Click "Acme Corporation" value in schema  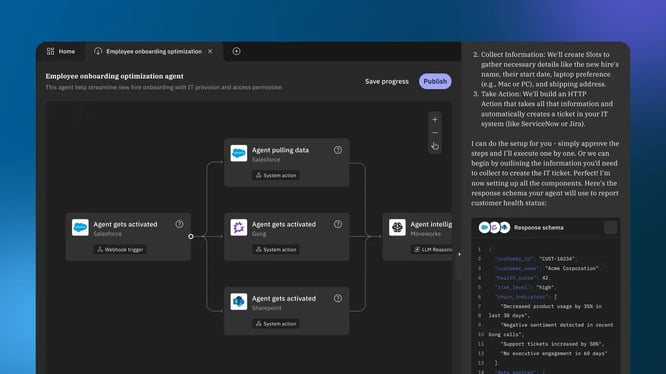tap(572, 268)
